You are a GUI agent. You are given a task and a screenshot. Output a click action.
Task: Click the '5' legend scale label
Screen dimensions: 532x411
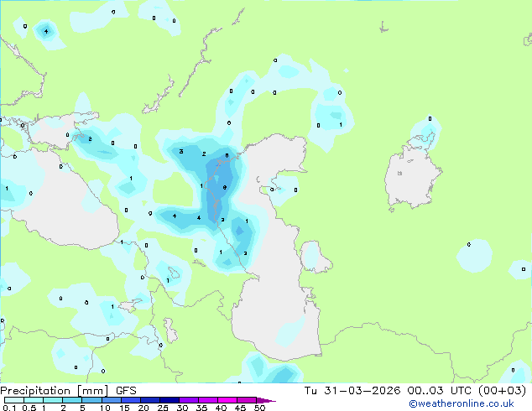point(82,408)
